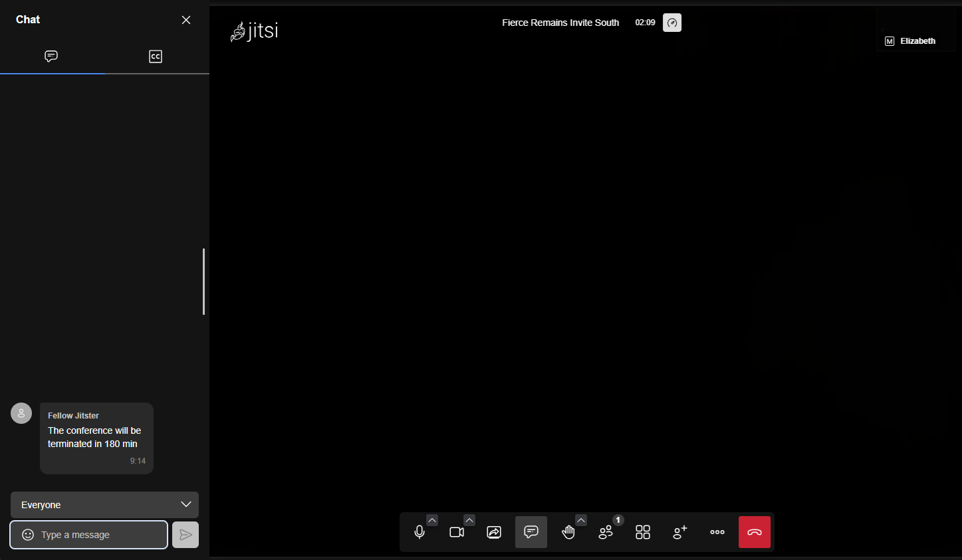962x560 pixels.
Task: Mute the microphone
Action: point(420,531)
